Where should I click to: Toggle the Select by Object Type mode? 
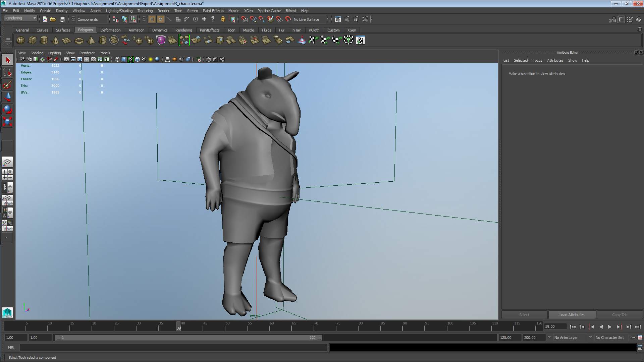coord(124,19)
